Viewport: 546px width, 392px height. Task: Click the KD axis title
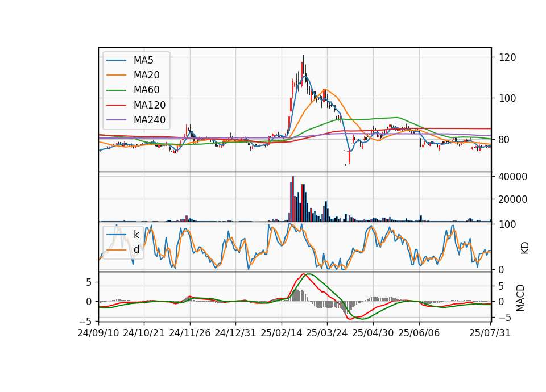(x=525, y=248)
